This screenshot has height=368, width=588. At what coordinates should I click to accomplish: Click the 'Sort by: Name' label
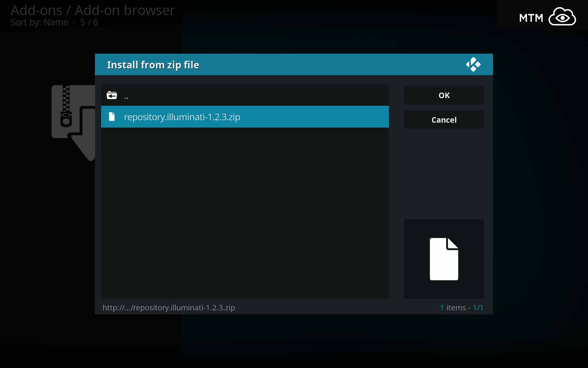click(x=40, y=22)
